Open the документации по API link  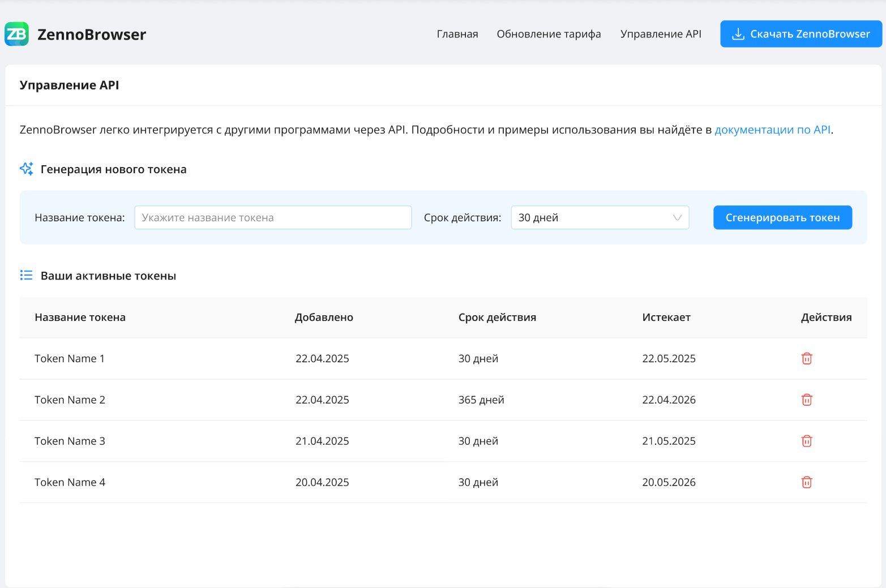click(x=772, y=130)
